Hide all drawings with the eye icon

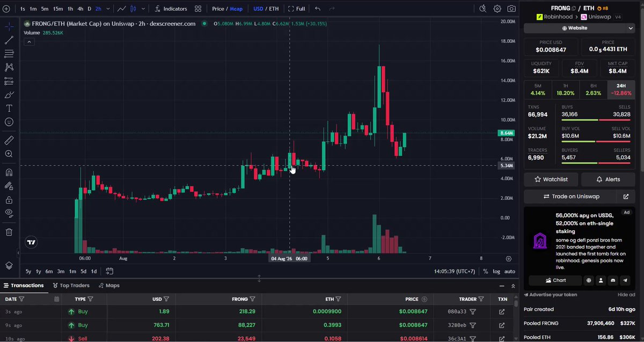point(9,213)
